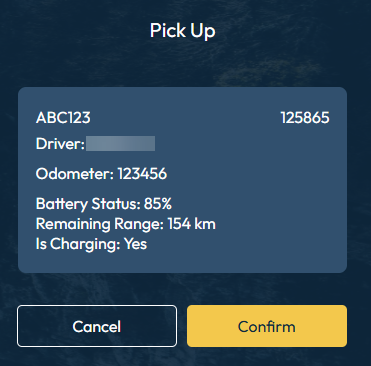Click the word Odometer

tap(74, 174)
